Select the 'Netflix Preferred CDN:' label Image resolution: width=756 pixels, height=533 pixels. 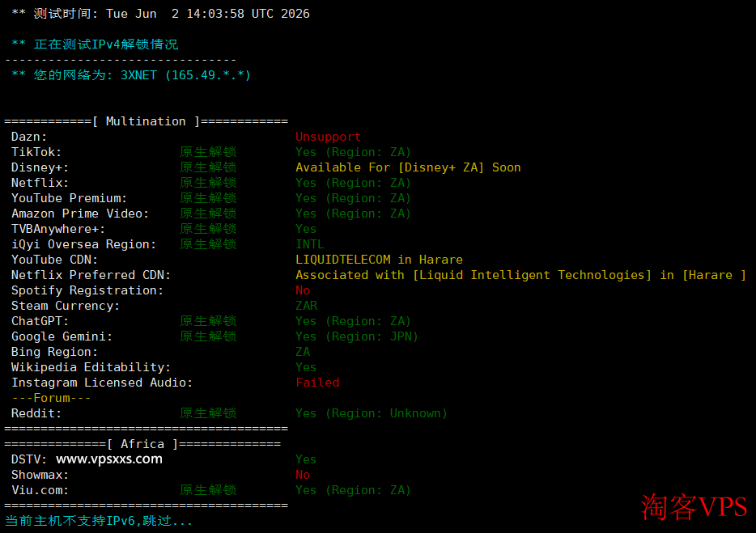91,275
